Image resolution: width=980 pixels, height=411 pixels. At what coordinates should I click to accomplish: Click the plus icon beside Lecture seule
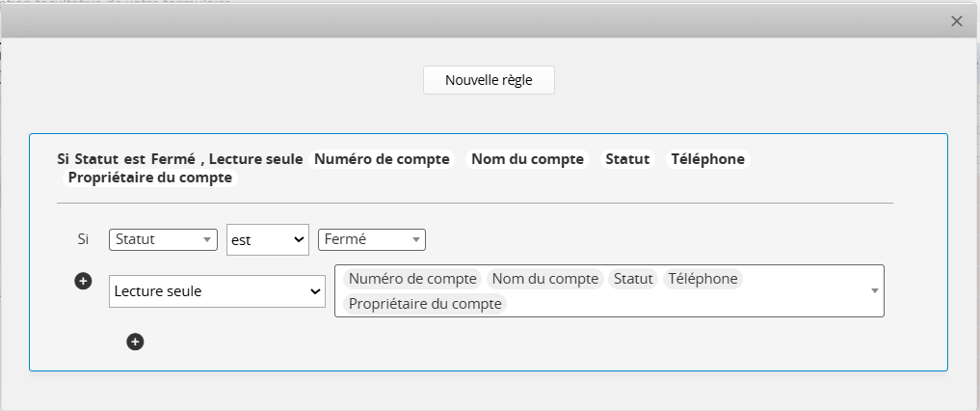[x=83, y=281]
